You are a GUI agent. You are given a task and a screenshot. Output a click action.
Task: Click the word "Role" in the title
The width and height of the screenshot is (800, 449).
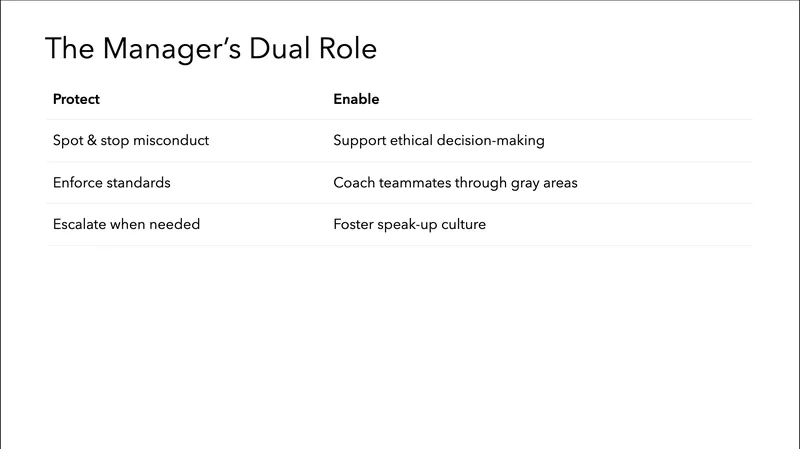coord(352,49)
